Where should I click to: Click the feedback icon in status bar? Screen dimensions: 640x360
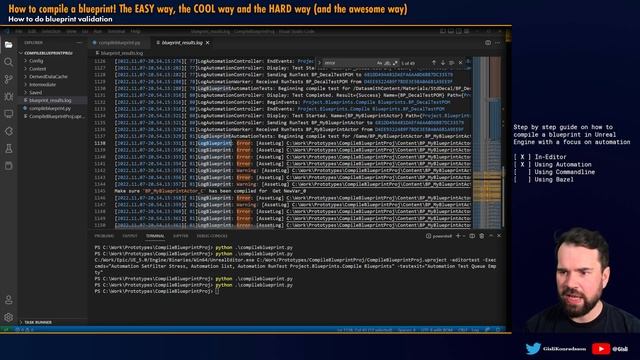(487, 329)
